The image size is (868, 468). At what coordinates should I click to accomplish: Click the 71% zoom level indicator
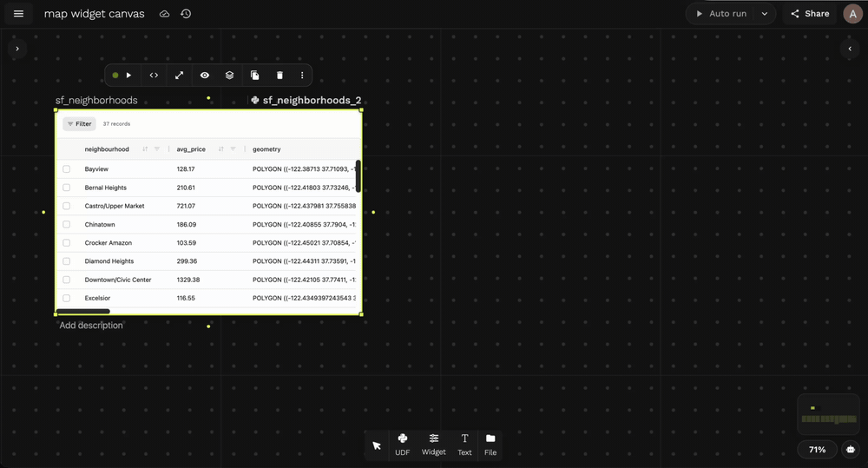pyautogui.click(x=817, y=450)
